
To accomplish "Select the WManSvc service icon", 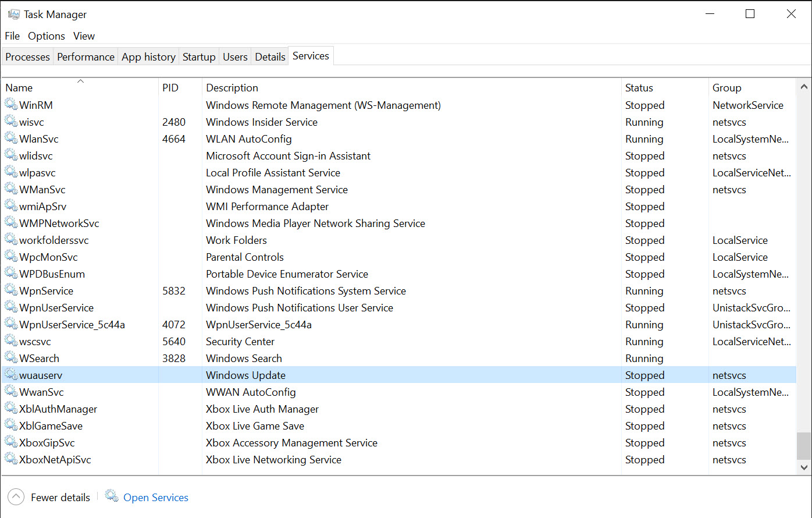I will (x=11, y=189).
